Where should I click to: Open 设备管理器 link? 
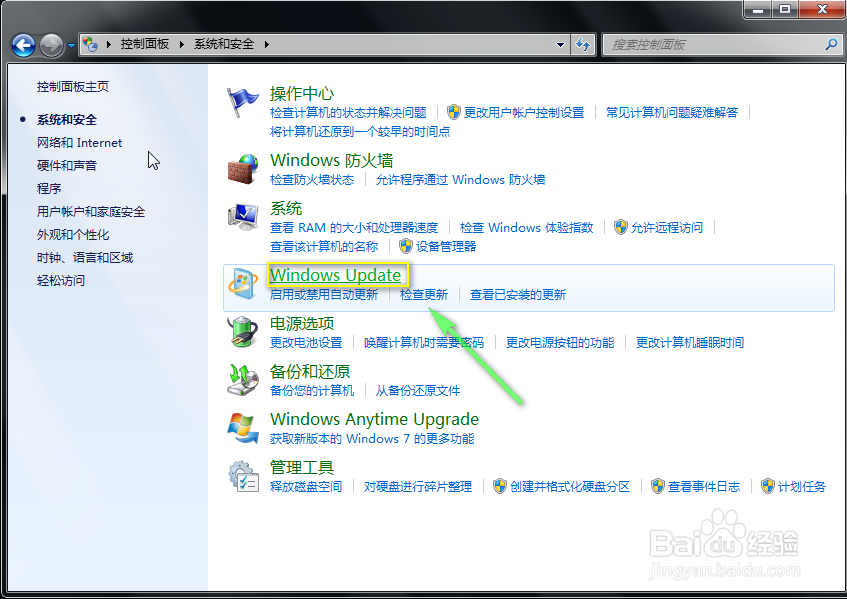[446, 247]
